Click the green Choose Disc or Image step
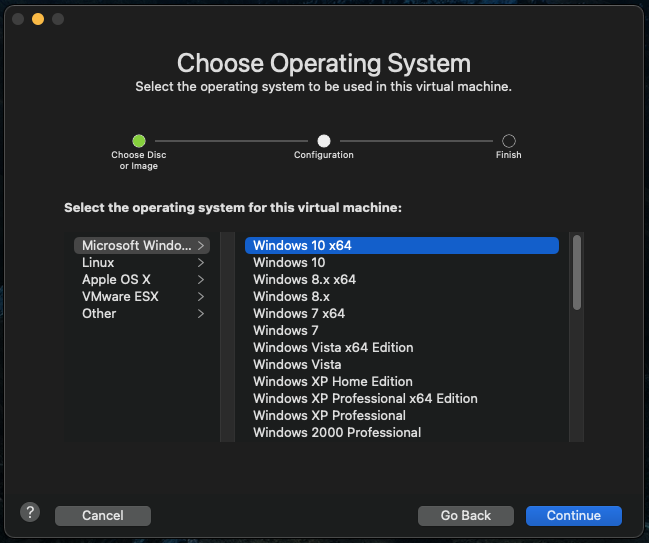Image resolution: width=649 pixels, height=543 pixels. click(139, 141)
